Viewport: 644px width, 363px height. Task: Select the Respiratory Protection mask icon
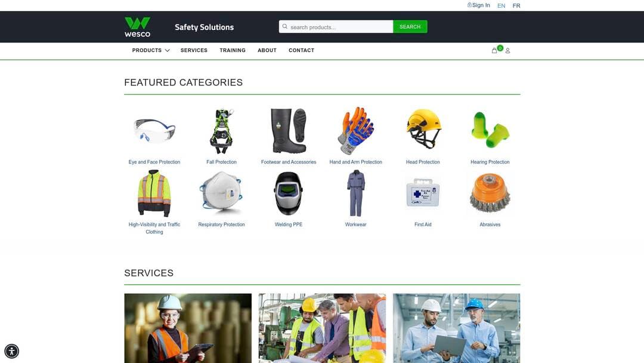coord(221,193)
